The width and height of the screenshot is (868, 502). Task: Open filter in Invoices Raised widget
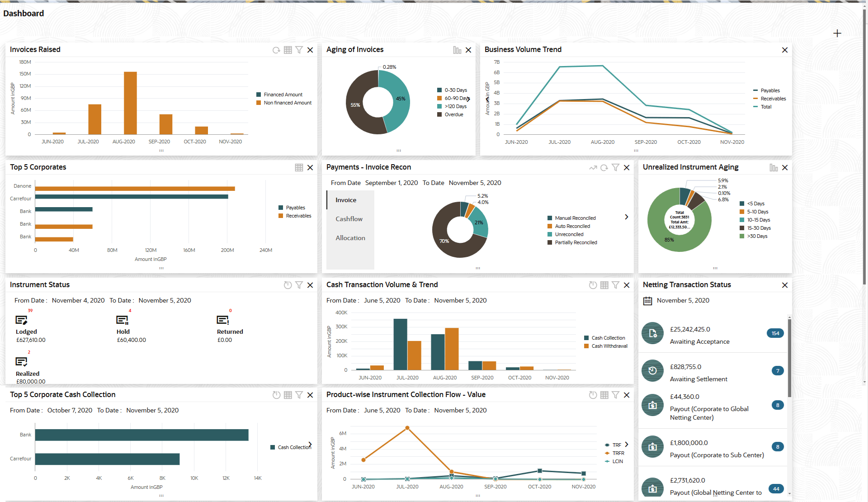(299, 50)
